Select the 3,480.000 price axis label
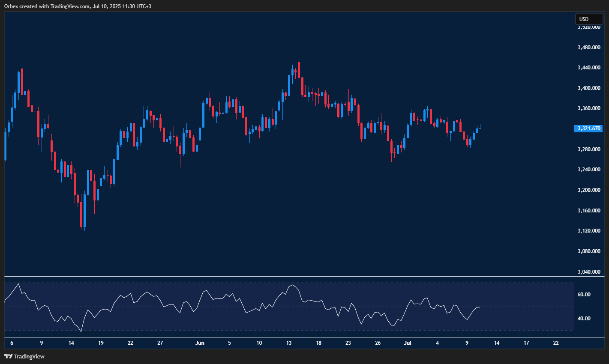The height and width of the screenshot is (364, 609). (x=589, y=47)
